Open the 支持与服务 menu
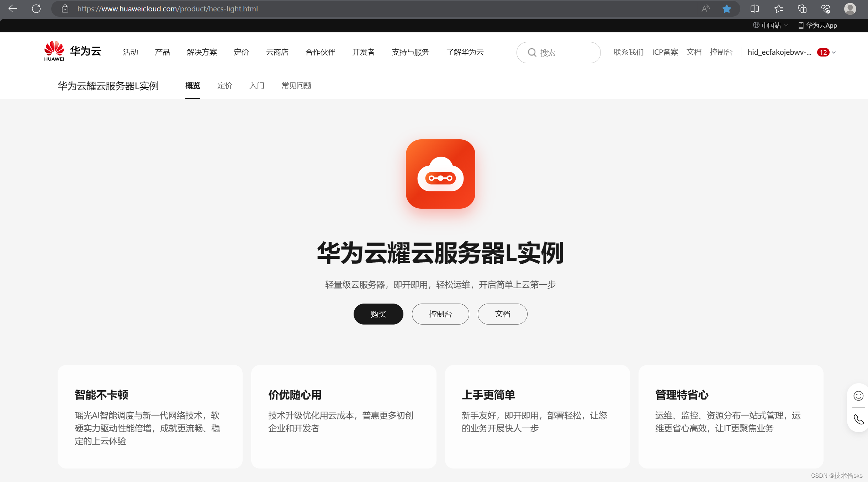This screenshot has height=482, width=868. click(410, 52)
